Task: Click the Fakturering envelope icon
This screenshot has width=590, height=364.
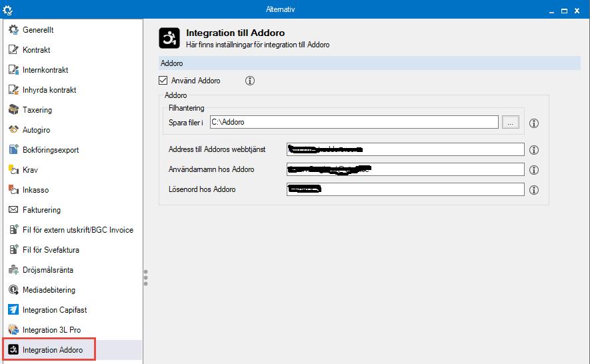Action: coord(13,209)
